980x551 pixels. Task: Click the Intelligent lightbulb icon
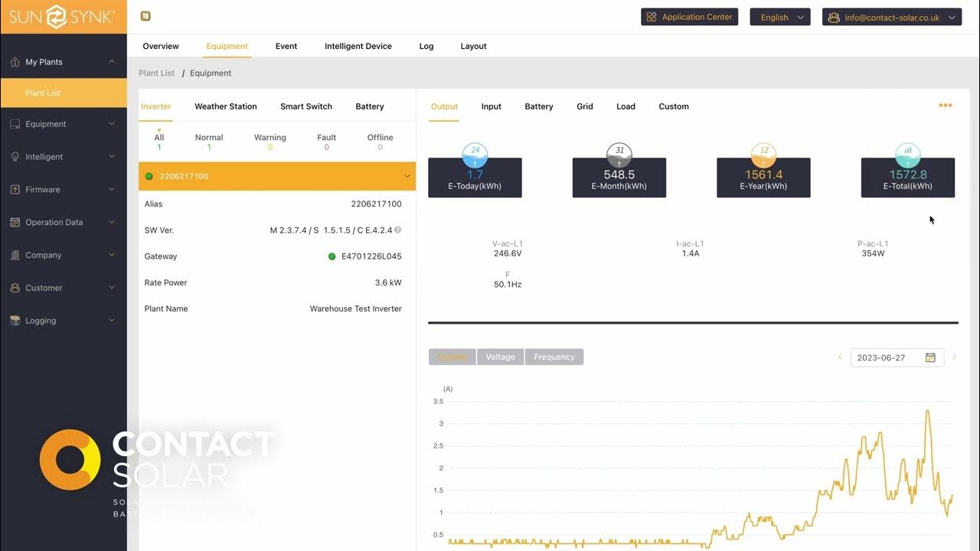(x=15, y=157)
